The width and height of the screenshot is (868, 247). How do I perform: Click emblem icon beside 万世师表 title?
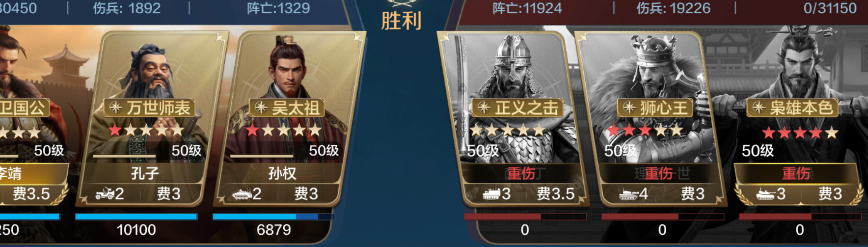(115, 108)
